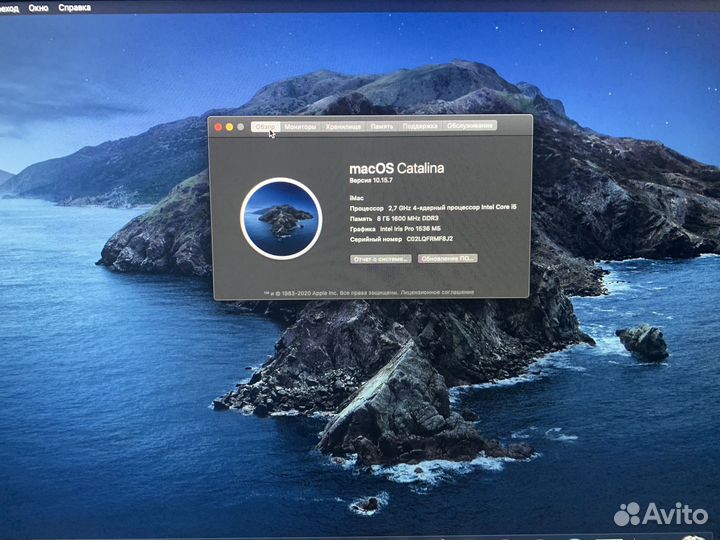Click the macOS Catalina title text
This screenshot has width=720, height=540.
click(x=397, y=169)
